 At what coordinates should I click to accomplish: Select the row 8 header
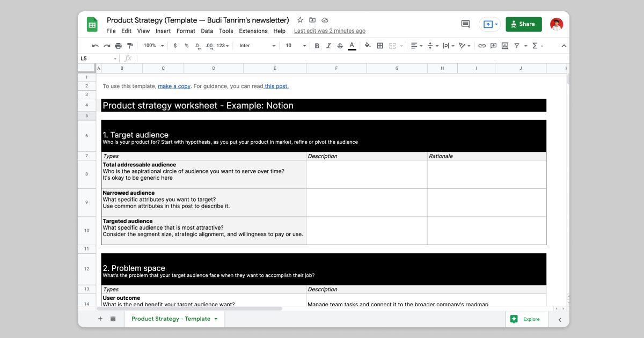click(x=86, y=174)
